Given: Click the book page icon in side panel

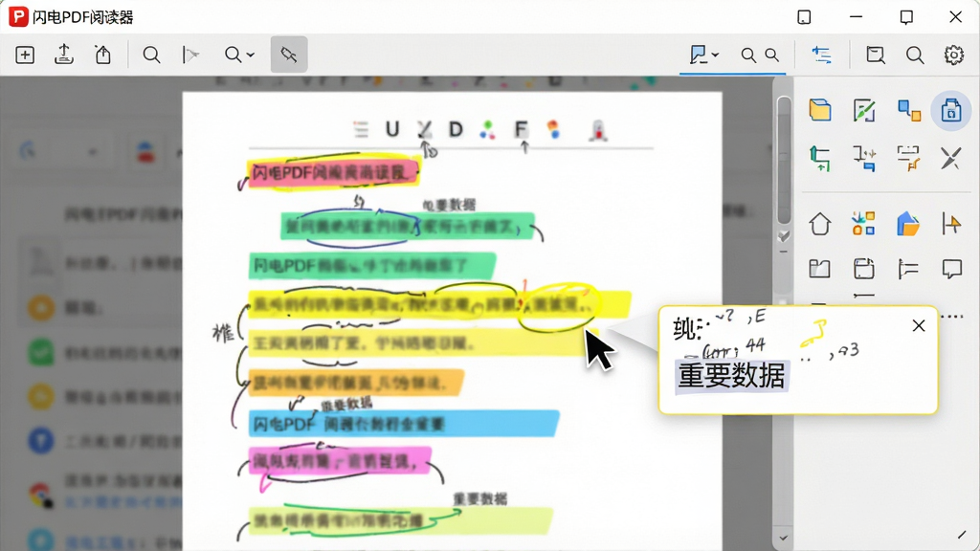Looking at the screenshot, I should click(819, 269).
